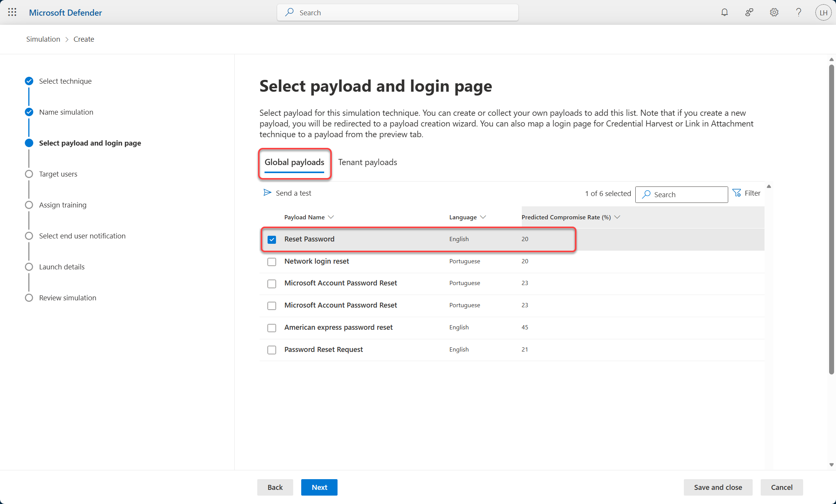Expand the Predicted Compromise Rate column chevron
The height and width of the screenshot is (504, 836).
(617, 217)
